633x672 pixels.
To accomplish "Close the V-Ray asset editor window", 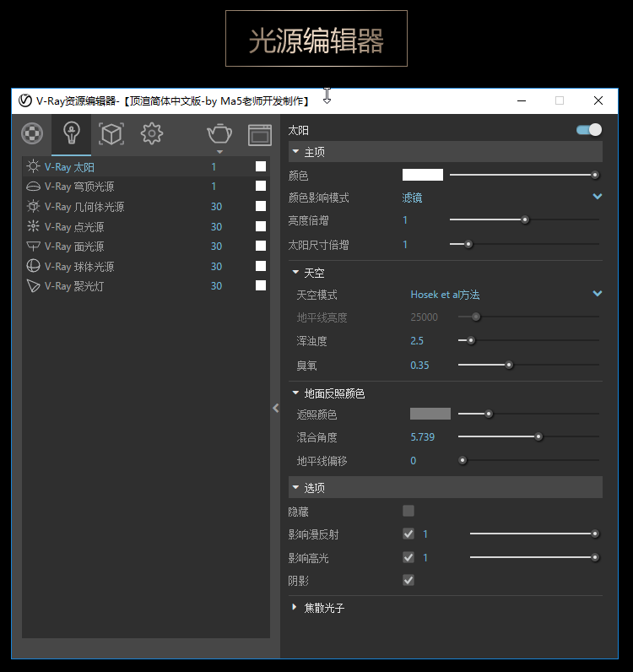I will pos(598,100).
